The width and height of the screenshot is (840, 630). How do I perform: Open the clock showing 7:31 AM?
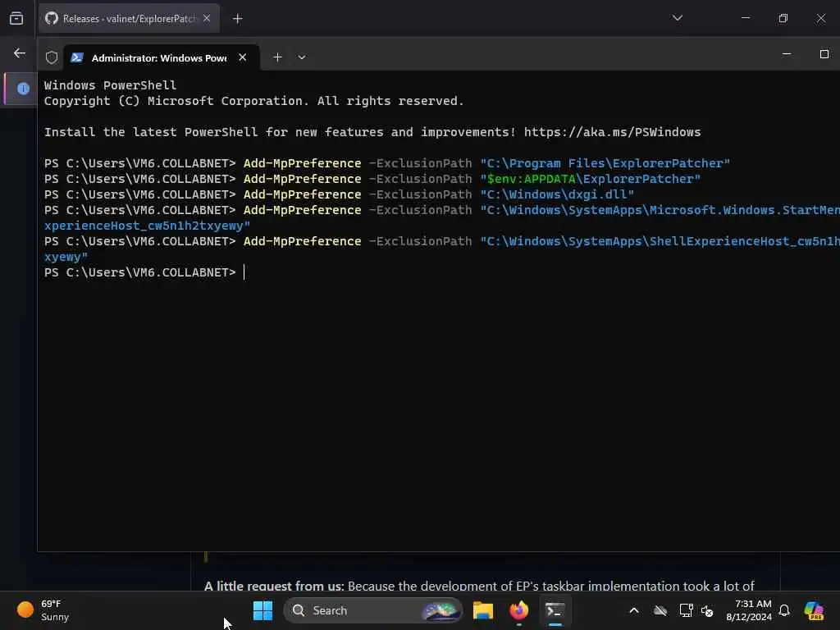click(749, 610)
